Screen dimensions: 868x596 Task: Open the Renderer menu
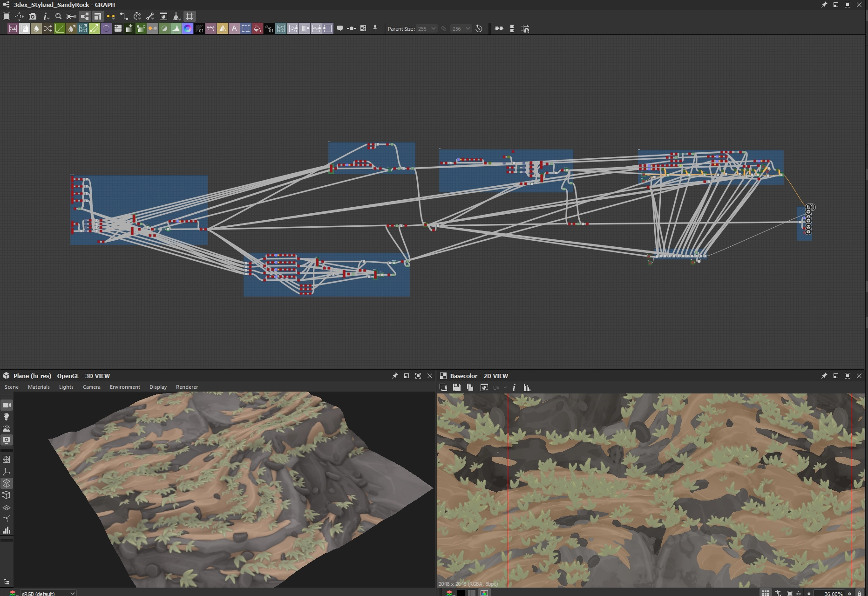(187, 387)
